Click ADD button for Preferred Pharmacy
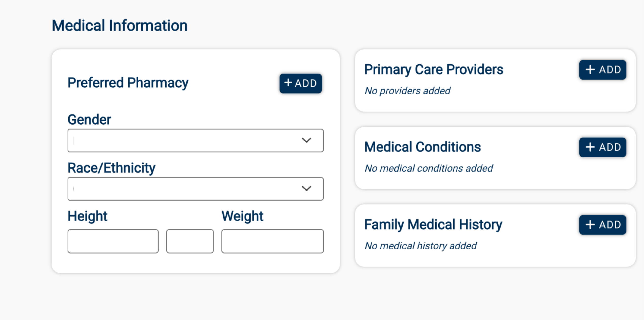This screenshot has width=644, height=320. click(301, 83)
